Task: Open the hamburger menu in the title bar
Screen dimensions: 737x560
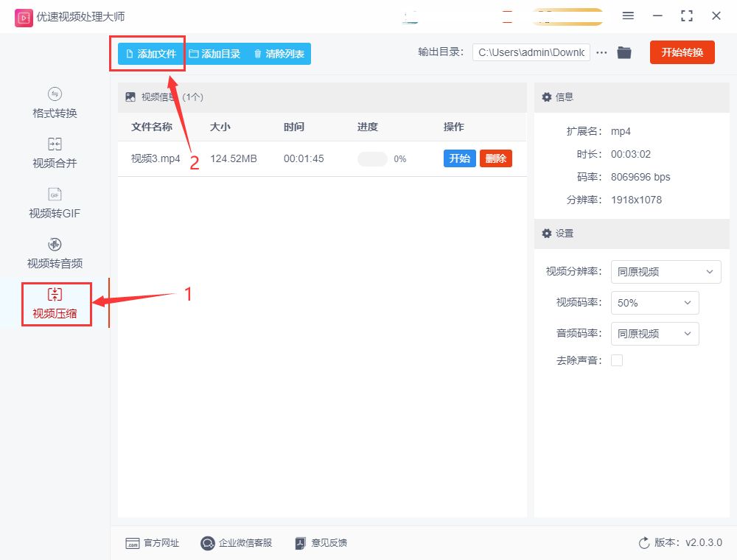Action: coord(628,16)
